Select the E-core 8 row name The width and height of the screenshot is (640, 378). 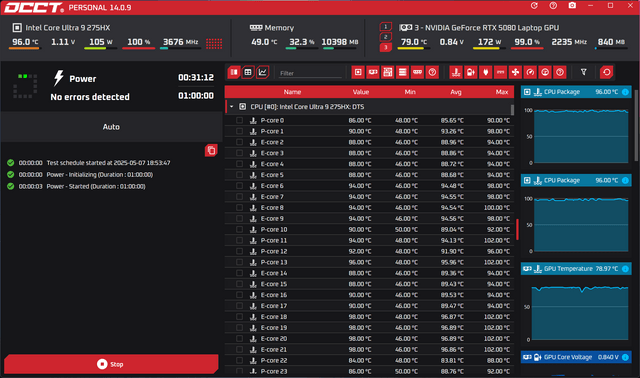tap(272, 208)
